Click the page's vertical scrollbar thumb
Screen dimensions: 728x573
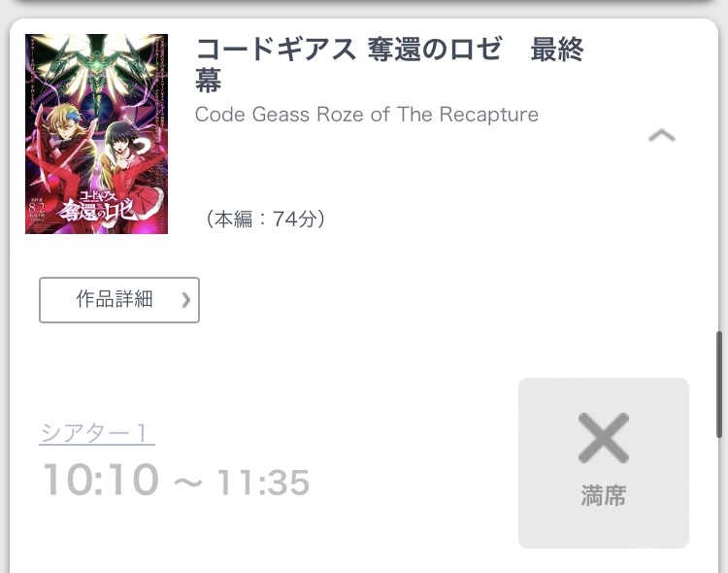tap(719, 385)
